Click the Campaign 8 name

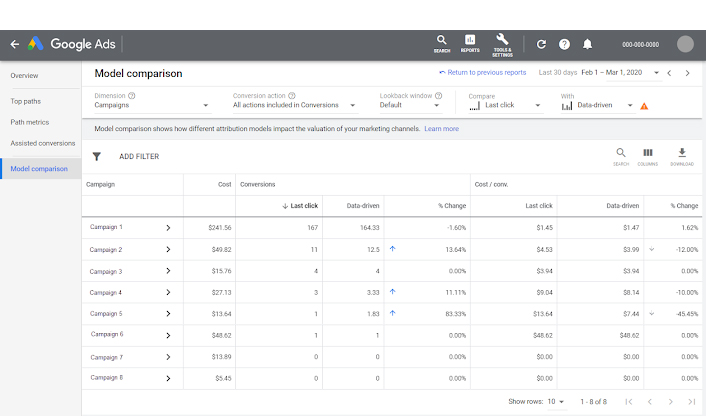click(x=107, y=377)
